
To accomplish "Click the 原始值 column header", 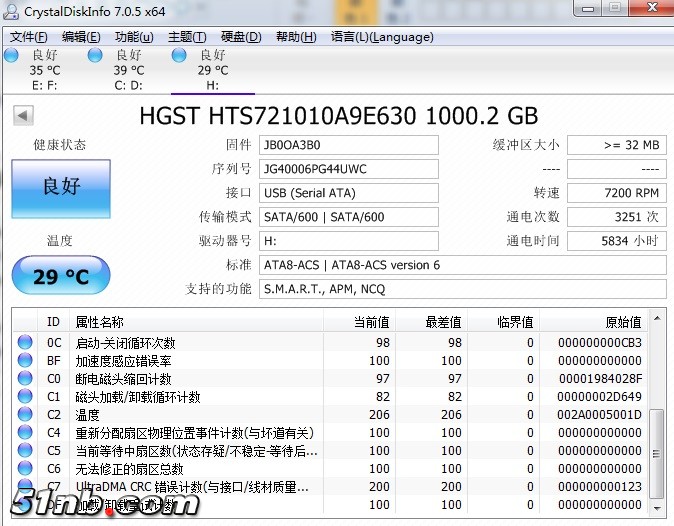I will (x=622, y=322).
